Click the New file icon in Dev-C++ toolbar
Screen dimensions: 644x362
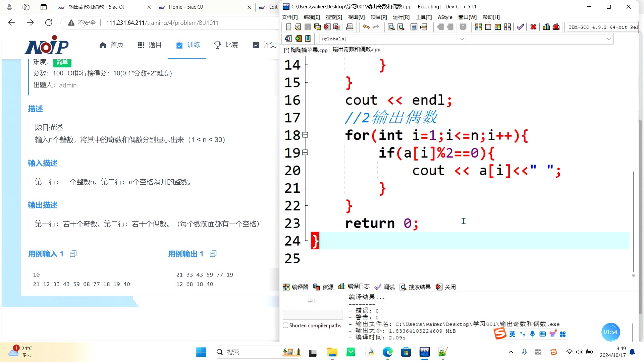pyautogui.click(x=288, y=27)
